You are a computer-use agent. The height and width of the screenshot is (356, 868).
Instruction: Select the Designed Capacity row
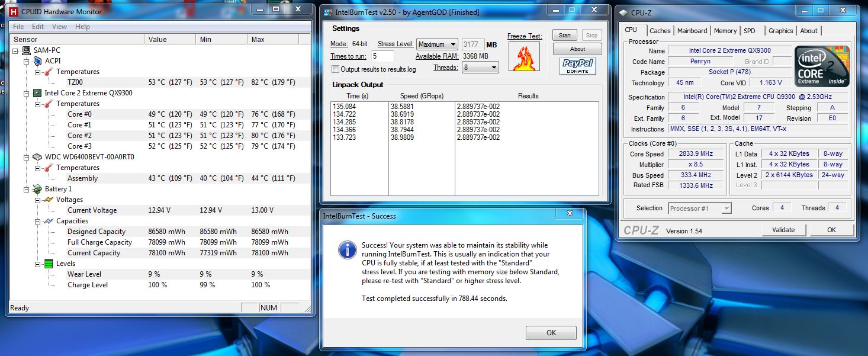pos(160,232)
